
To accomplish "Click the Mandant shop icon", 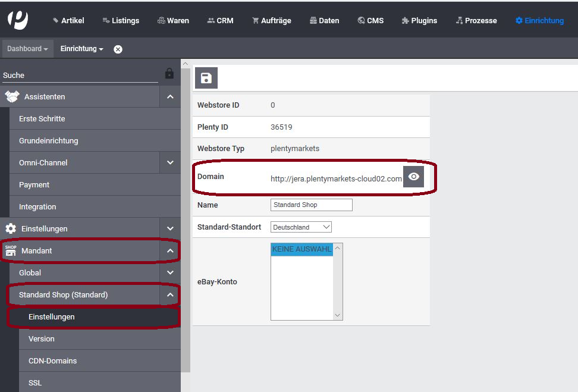I will pyautogui.click(x=11, y=250).
